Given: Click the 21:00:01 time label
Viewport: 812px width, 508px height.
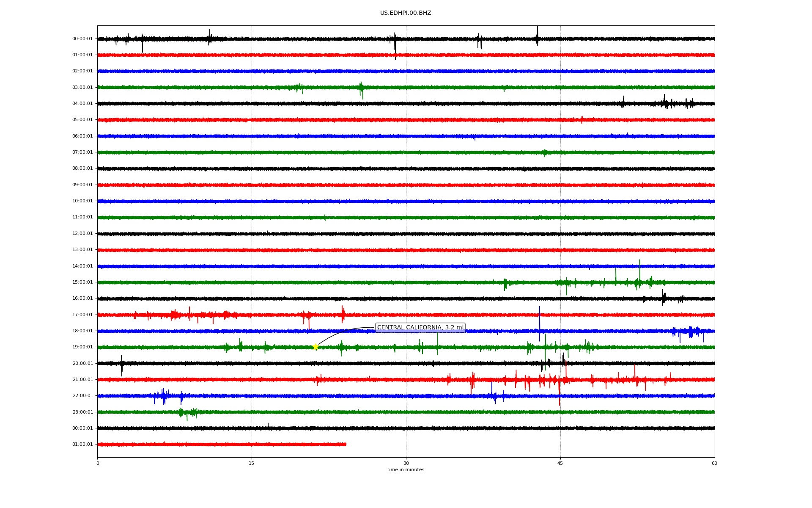Looking at the screenshot, I should [x=82, y=380].
